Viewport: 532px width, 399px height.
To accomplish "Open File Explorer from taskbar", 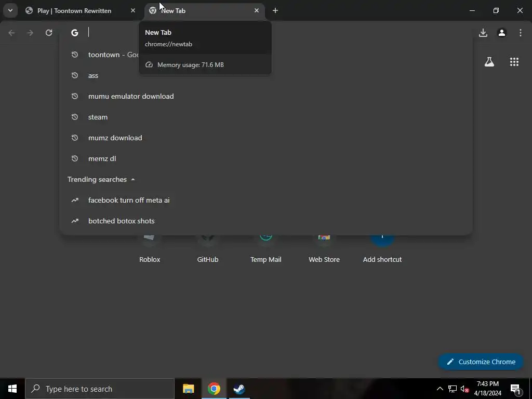I will point(188,389).
